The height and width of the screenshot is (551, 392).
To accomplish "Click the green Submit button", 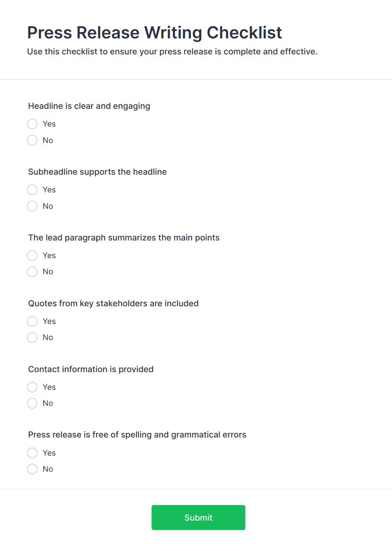I will coord(198,518).
